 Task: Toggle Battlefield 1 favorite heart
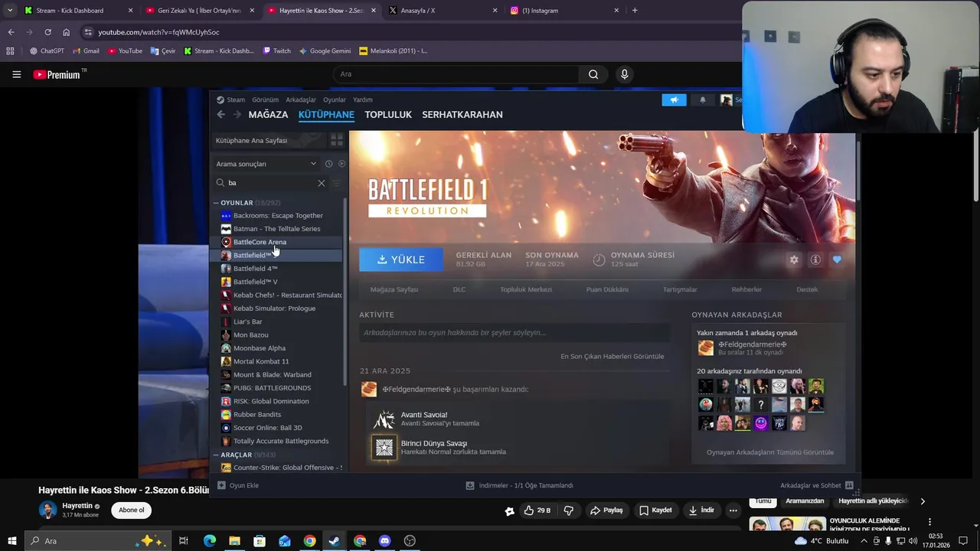837,259
